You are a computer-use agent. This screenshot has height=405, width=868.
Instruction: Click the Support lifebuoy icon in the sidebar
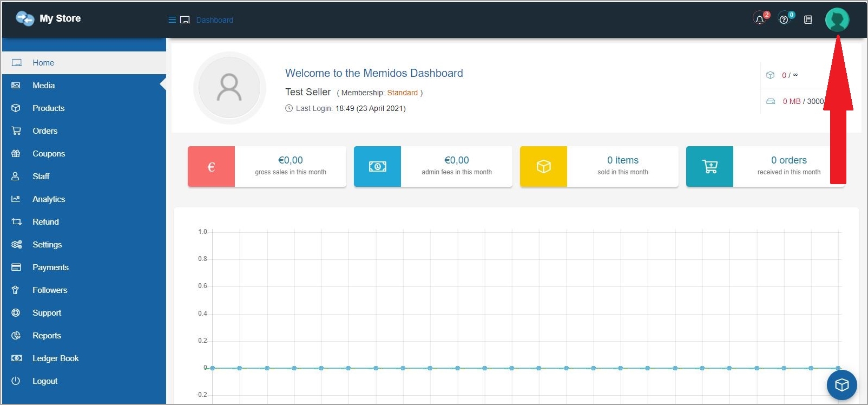pos(16,313)
